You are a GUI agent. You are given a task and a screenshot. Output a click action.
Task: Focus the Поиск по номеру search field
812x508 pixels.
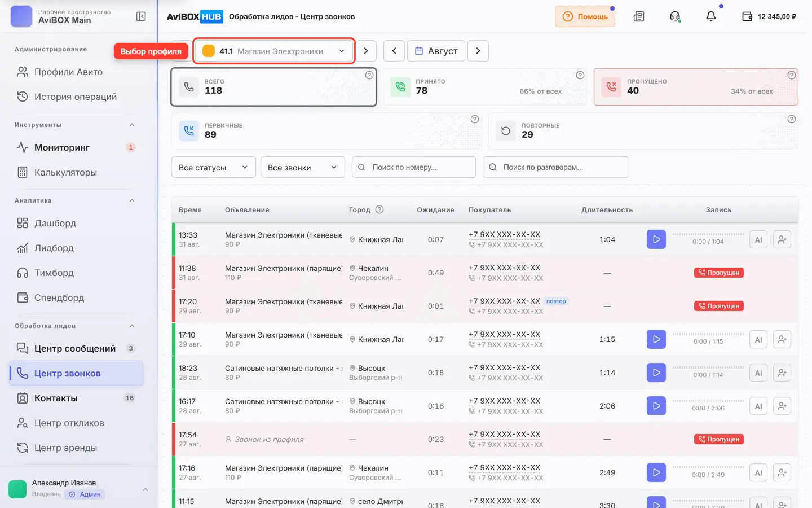click(414, 167)
